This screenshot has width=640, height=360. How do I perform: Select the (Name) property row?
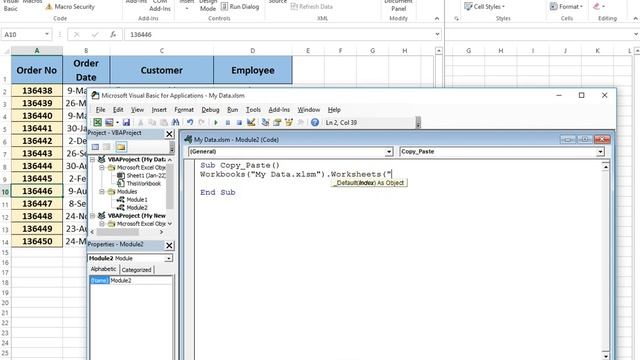pyautogui.click(x=131, y=280)
